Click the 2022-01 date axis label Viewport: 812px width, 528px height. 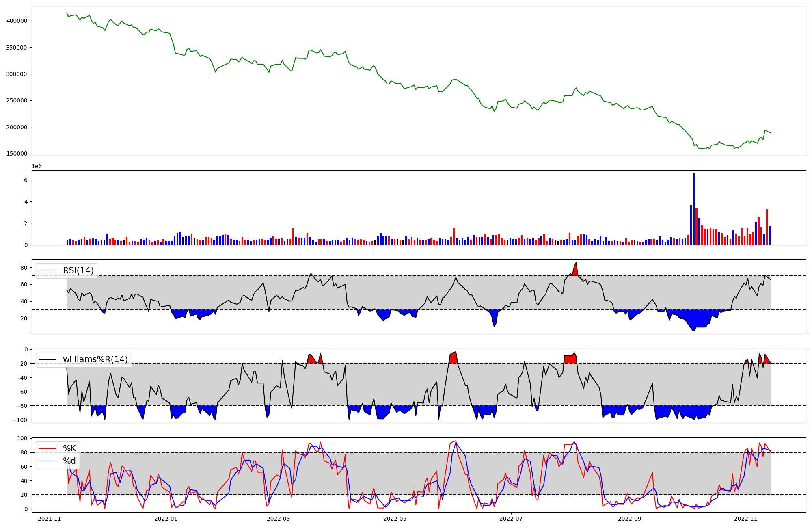pos(166,519)
